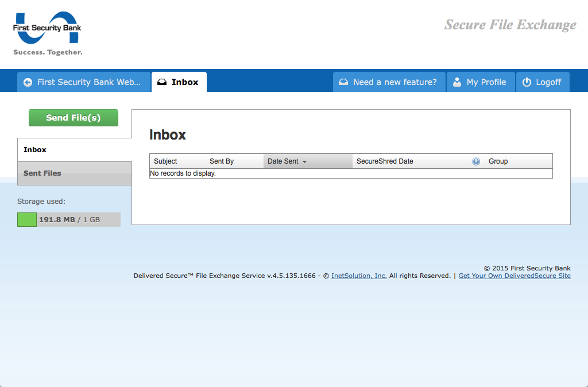Click the storage used progress bar
This screenshot has width=588, height=387.
click(68, 219)
